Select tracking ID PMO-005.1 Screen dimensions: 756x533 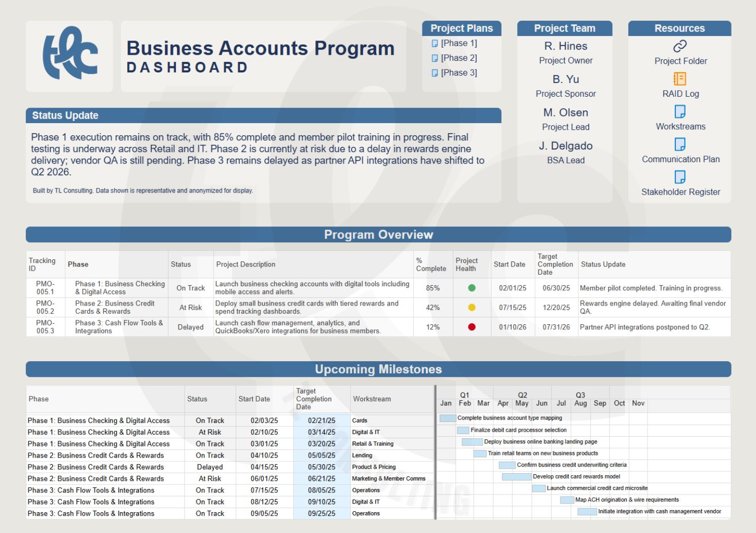pos(45,288)
